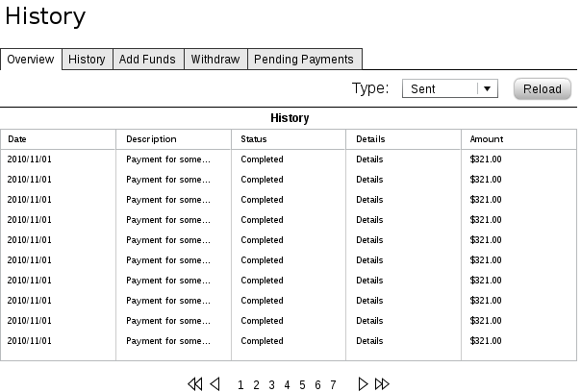This screenshot has width=581, height=392.
Task: Sort by the Amount column header
Action: coord(518,139)
